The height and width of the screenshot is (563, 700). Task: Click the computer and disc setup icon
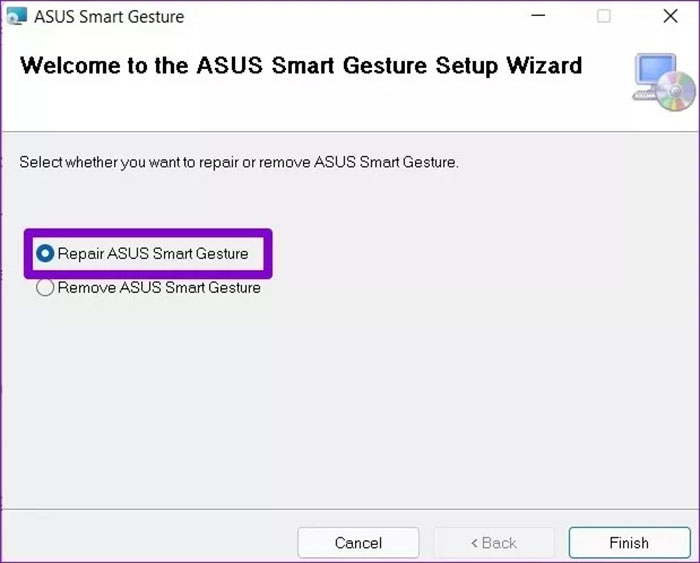pos(663,82)
